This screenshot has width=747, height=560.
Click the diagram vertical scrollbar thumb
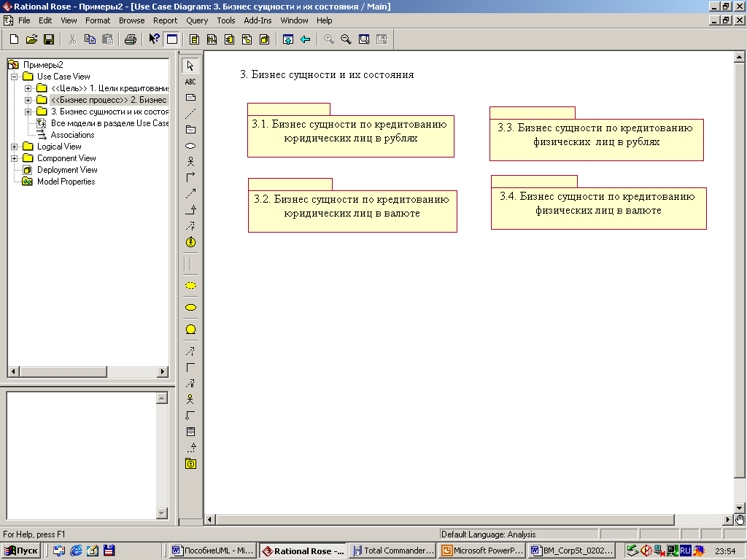coord(740,270)
